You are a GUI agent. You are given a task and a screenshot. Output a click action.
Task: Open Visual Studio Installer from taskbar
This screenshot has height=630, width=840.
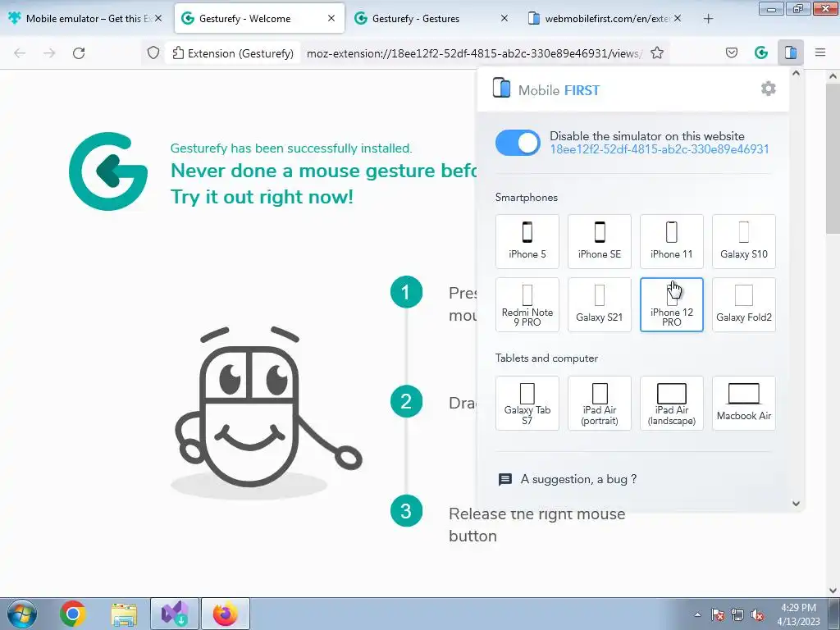(x=175, y=614)
